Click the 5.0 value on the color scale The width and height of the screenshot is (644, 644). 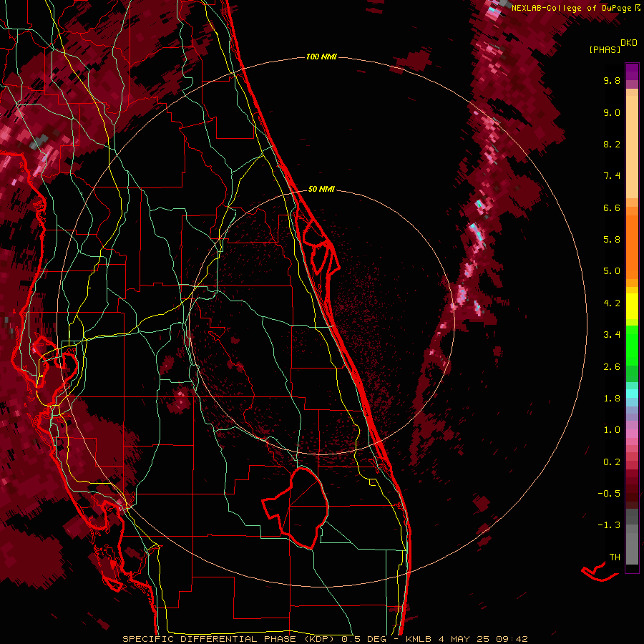(x=612, y=271)
